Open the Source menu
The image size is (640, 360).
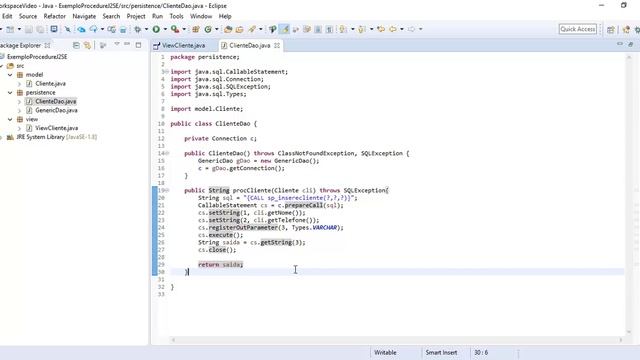pyautogui.click(x=28, y=16)
